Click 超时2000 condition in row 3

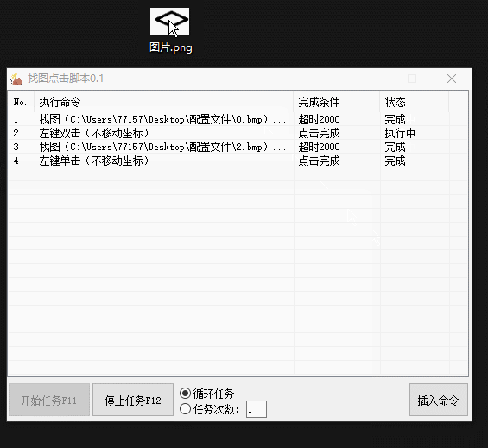[x=319, y=147]
